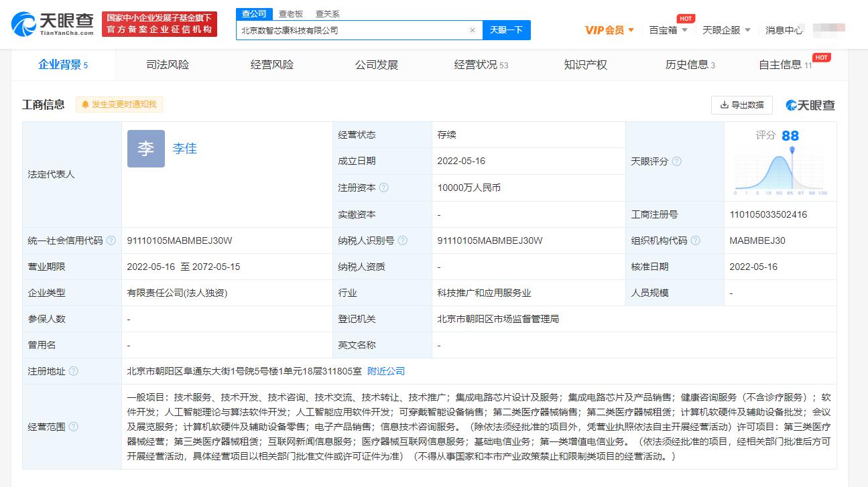Switch to the 司法风险 tab
868x487 pixels.
pos(168,65)
